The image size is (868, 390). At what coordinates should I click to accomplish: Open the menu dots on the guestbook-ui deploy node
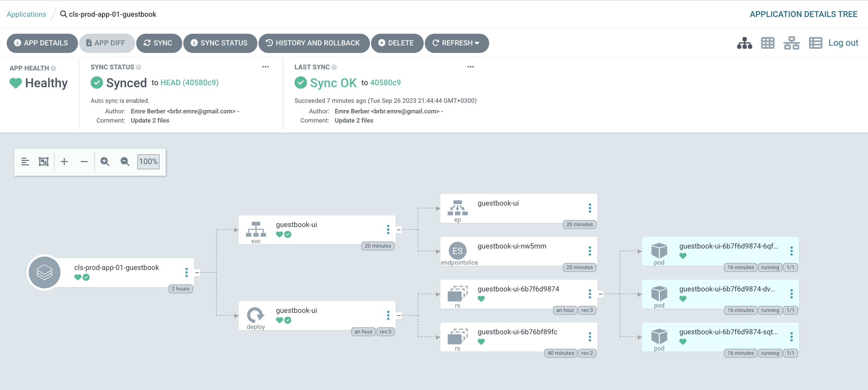coord(388,315)
